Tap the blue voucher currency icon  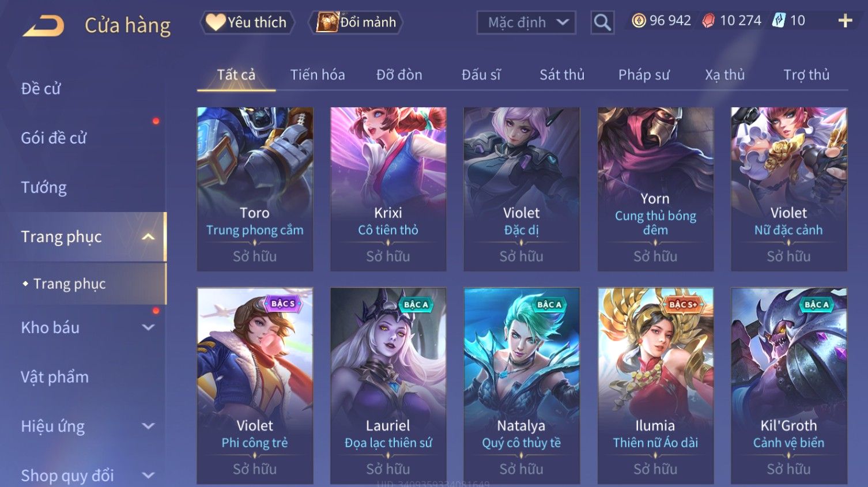click(x=779, y=21)
